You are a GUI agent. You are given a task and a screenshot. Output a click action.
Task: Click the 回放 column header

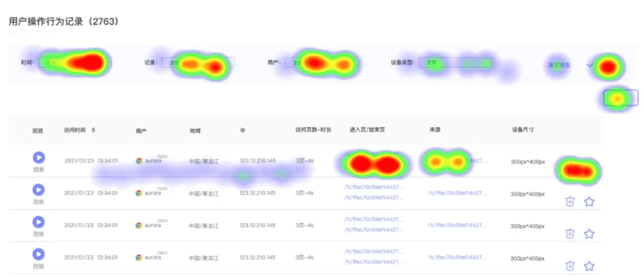[x=38, y=131]
